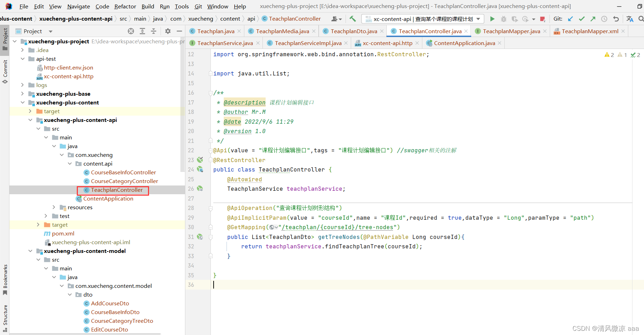644x335 pixels.
Task: Expand all in Project panel
Action: 142,31
